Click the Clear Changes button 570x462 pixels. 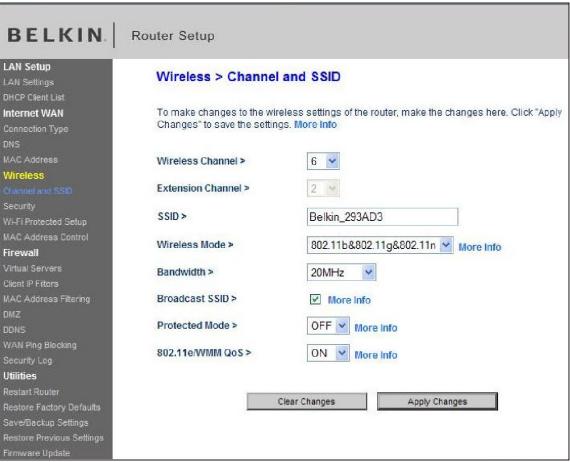coord(306,401)
